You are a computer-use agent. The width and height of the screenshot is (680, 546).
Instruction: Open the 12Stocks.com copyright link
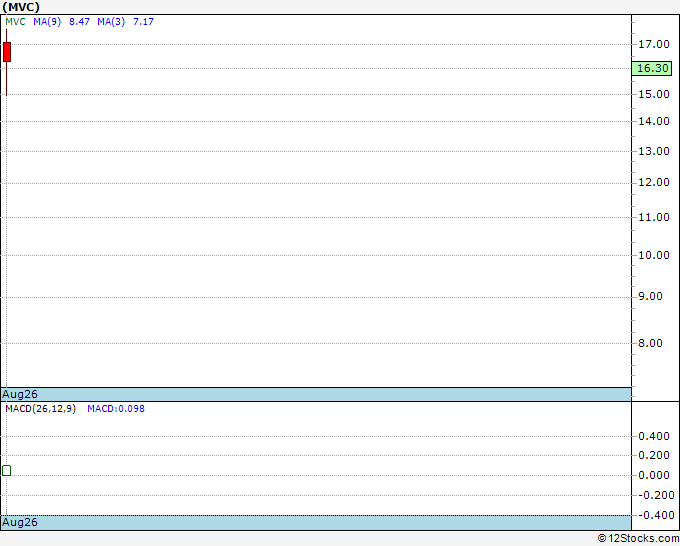pos(638,539)
